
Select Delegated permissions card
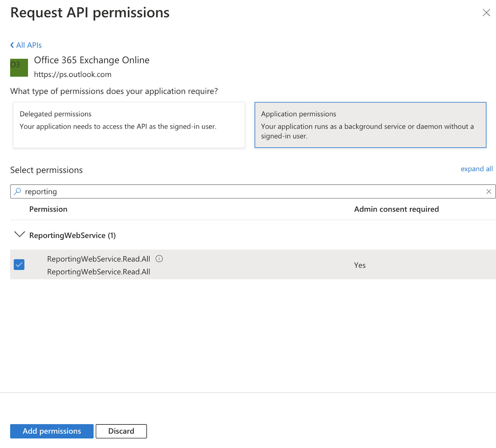coord(129,125)
